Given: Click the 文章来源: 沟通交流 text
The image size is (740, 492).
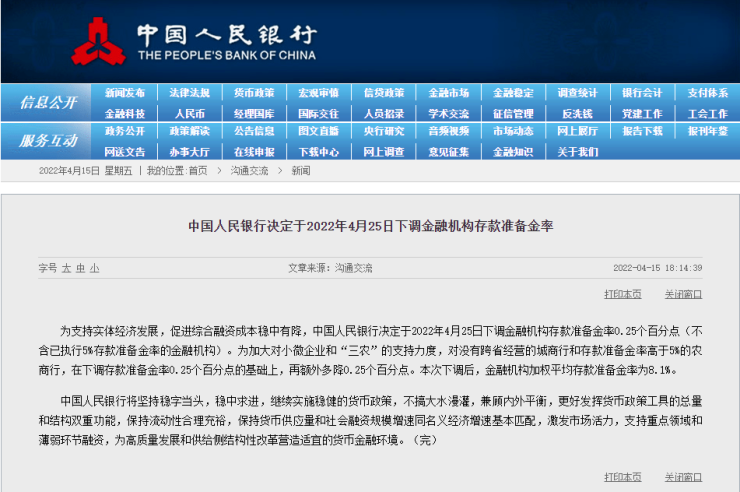Looking at the screenshot, I should click(x=330, y=268).
